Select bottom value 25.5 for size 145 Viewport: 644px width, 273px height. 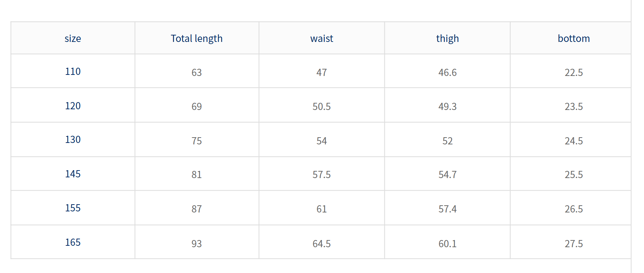[x=574, y=175]
